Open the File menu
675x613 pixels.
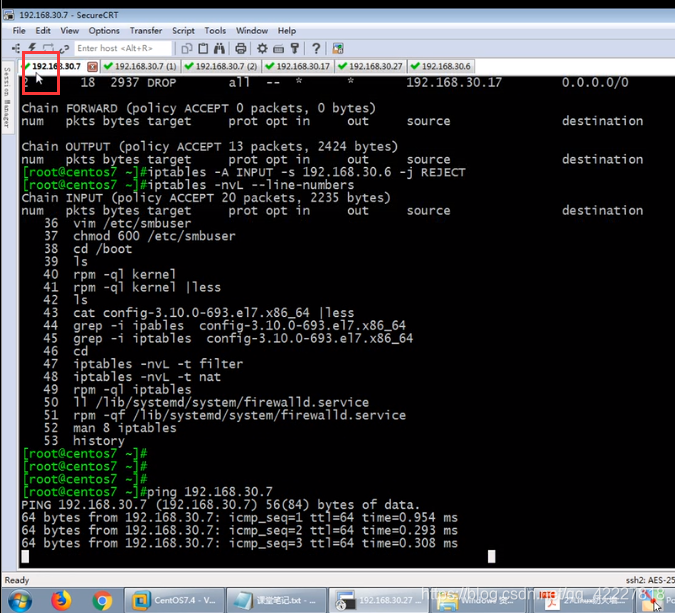(x=19, y=31)
